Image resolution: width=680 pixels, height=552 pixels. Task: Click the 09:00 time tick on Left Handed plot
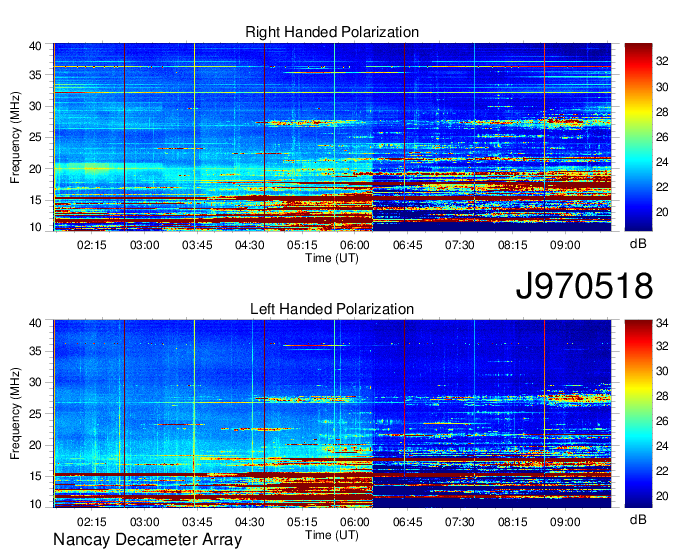565,522
